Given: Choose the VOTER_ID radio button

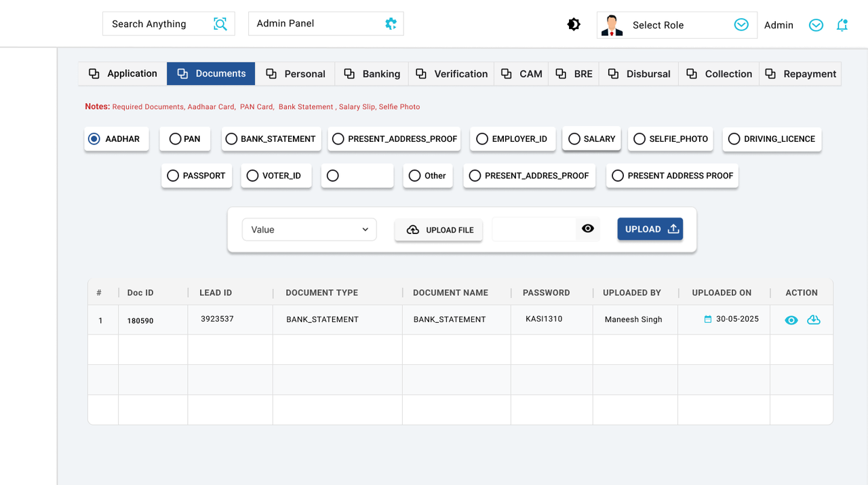Looking at the screenshot, I should 252,175.
